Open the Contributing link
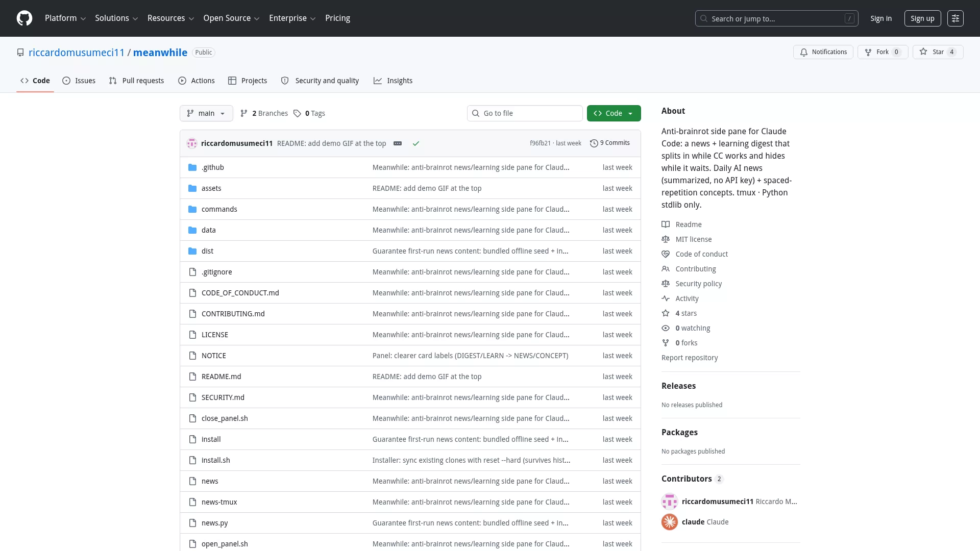 (689, 269)
